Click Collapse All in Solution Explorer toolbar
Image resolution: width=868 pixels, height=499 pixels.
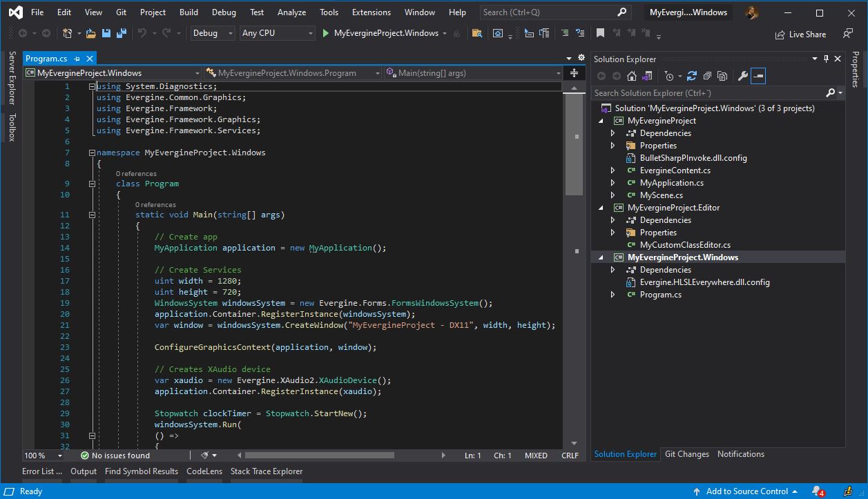(706, 76)
